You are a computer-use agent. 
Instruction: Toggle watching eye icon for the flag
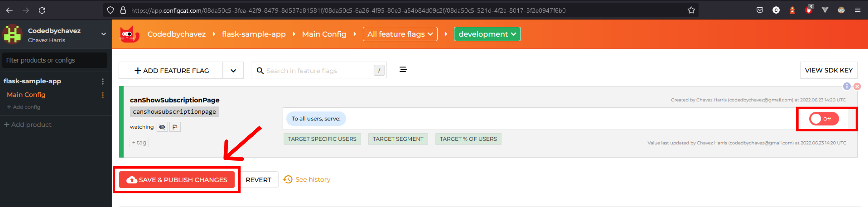coord(162,127)
